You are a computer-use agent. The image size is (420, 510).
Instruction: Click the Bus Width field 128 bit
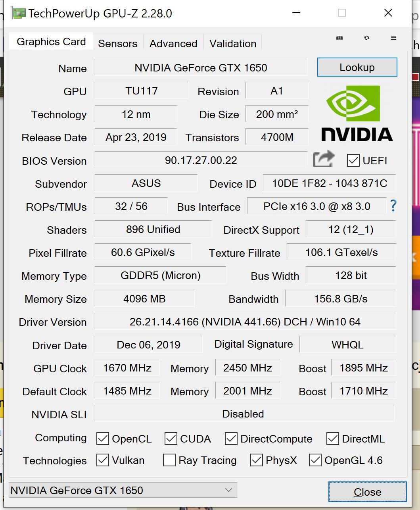(x=351, y=275)
